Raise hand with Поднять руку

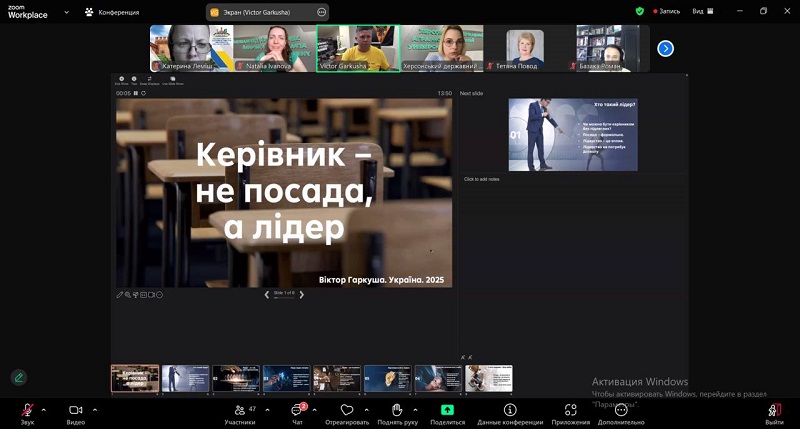397,410
